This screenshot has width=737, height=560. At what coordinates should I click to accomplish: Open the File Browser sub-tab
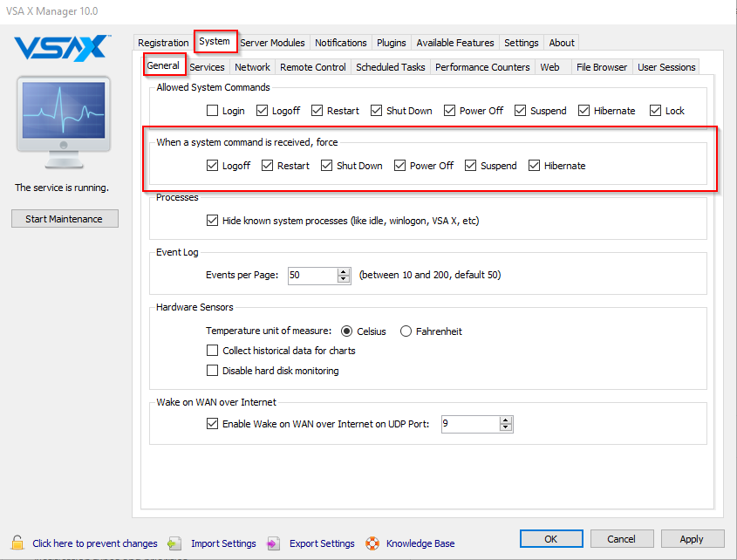pyautogui.click(x=602, y=67)
